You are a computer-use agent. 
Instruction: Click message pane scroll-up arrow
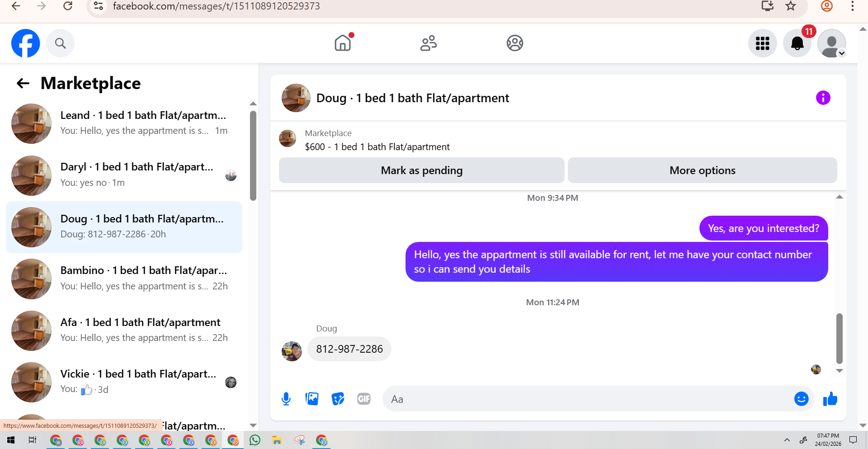840,197
